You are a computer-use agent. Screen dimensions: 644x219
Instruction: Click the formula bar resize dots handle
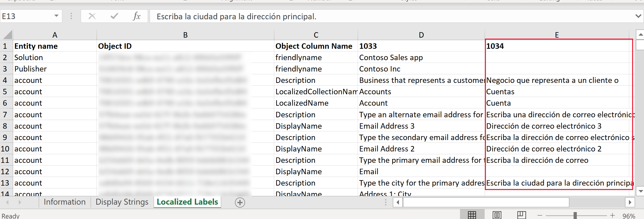click(x=71, y=16)
